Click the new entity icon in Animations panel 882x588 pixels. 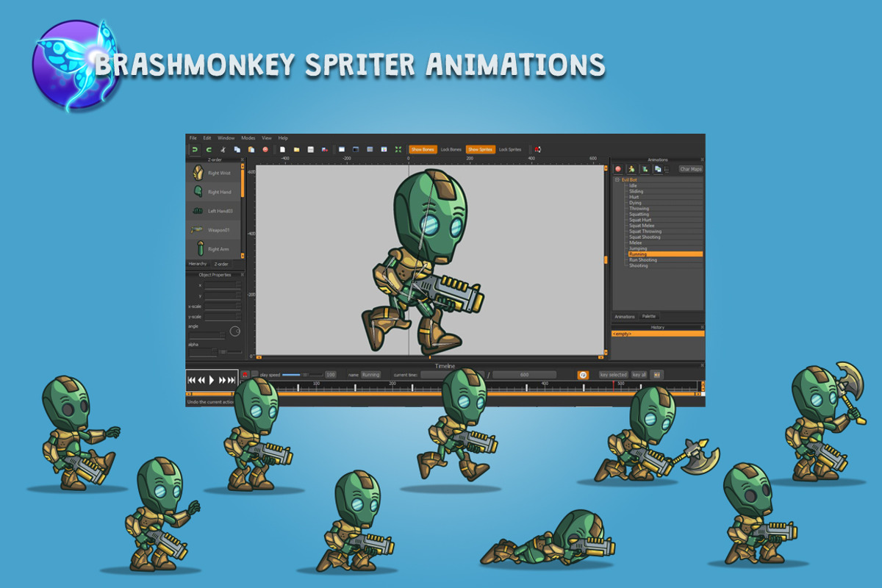645,169
